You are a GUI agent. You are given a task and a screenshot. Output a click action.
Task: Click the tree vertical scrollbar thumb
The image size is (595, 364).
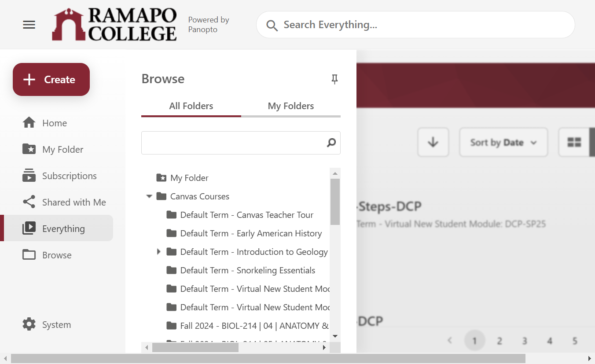click(x=335, y=202)
